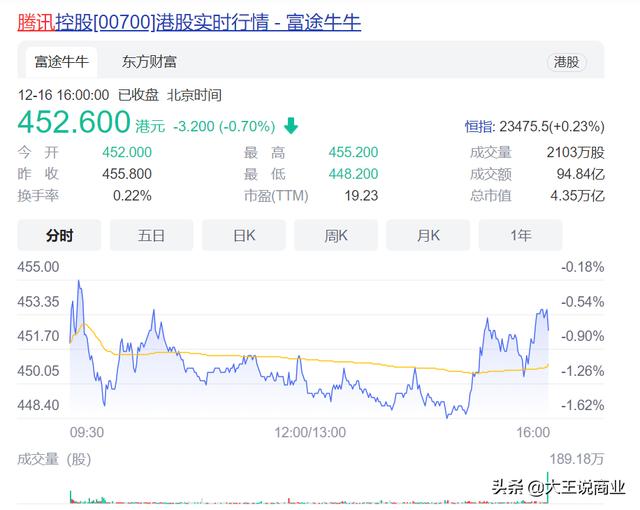This screenshot has width=640, height=510.
Task: Click the -1.26% percentage axis label
Action: (582, 371)
